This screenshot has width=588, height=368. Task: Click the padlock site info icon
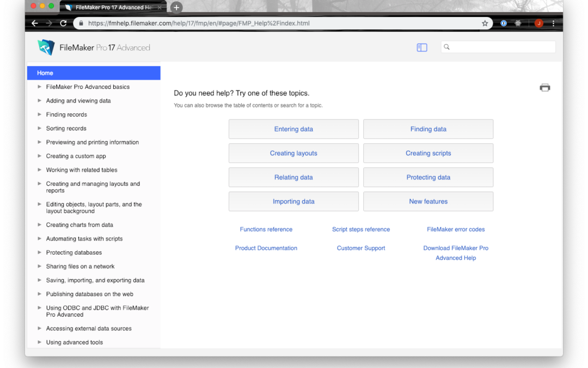click(x=81, y=23)
